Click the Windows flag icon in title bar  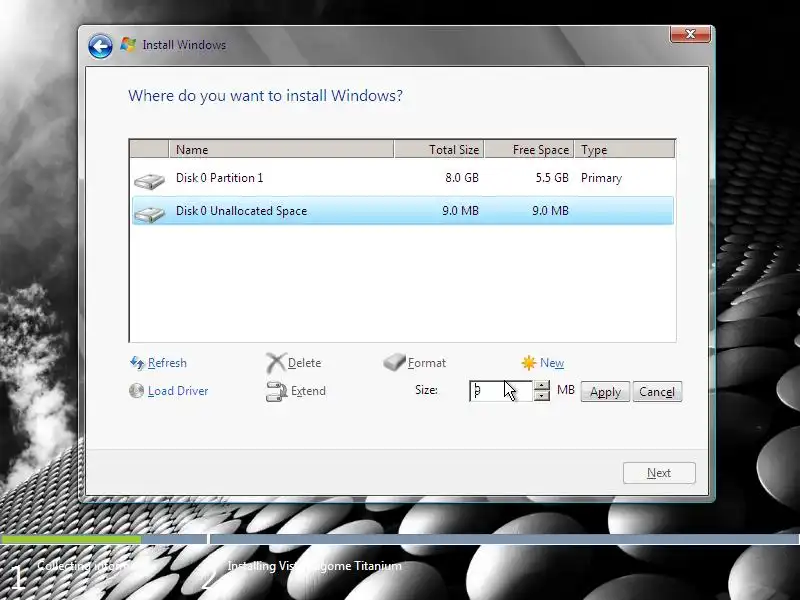[x=128, y=45]
